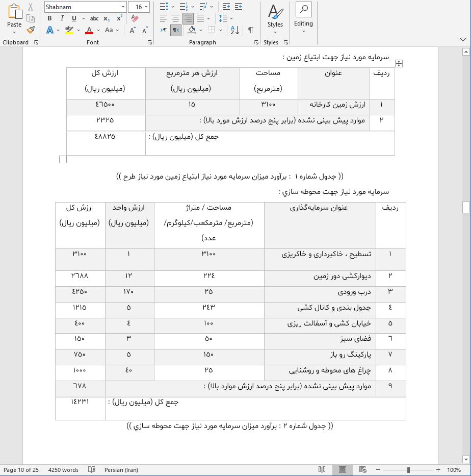Screen dimensions: 471x476
Task: Click vertical scrollbar down arrow
Action: click(x=466, y=459)
